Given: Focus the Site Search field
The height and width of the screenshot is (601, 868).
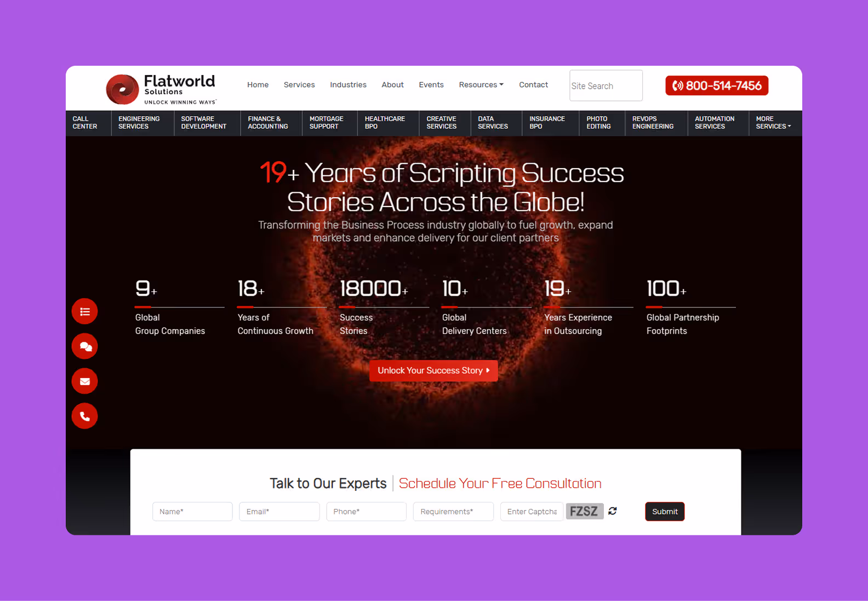Looking at the screenshot, I should point(606,85).
